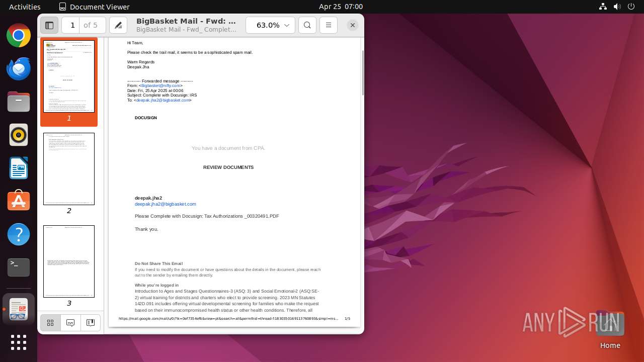Screen dimensions: 644x362
Task: Click the network status icon
Action: [603, 7]
